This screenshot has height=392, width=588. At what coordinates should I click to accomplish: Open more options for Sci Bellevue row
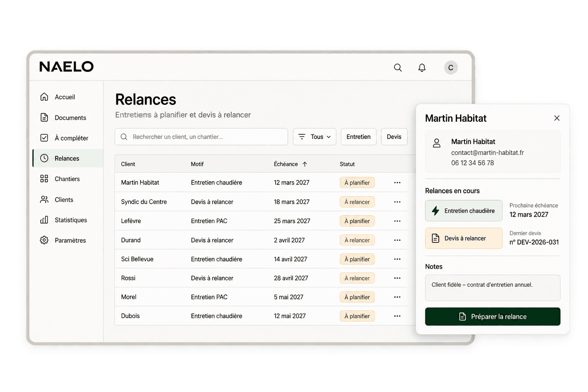[x=397, y=259]
